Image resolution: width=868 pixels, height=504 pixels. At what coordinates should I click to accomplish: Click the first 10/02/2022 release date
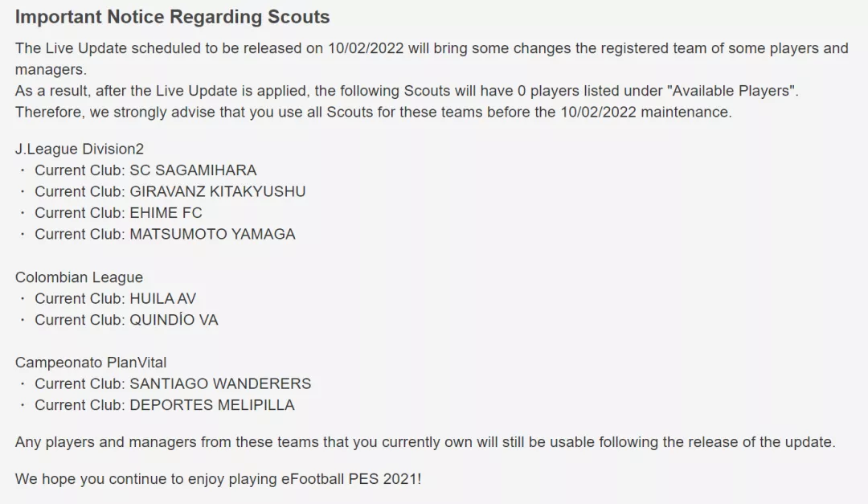(366, 48)
